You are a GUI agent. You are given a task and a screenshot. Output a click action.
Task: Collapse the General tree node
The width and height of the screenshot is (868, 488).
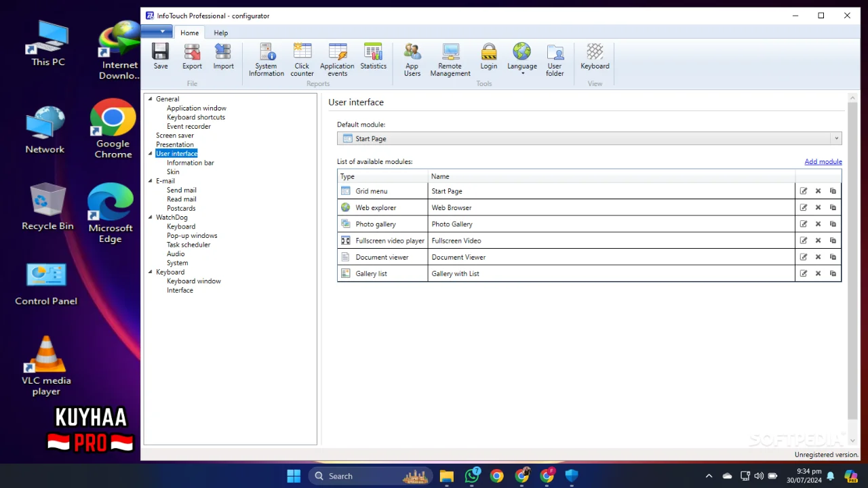pyautogui.click(x=151, y=99)
